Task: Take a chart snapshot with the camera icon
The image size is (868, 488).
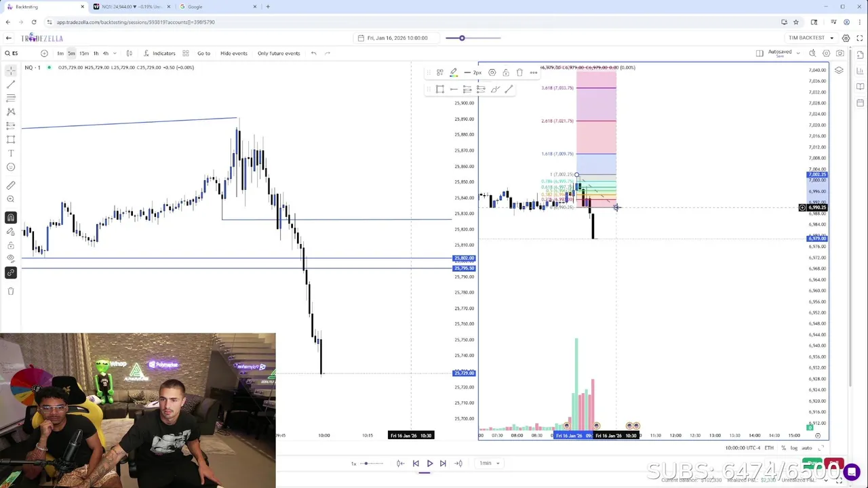Action: click(840, 53)
